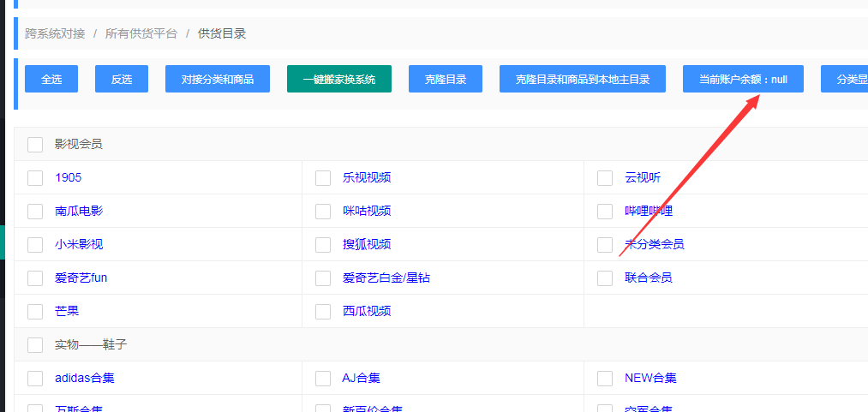Click the 西瓜视频 link
This screenshot has height=412, width=868.
click(367, 311)
